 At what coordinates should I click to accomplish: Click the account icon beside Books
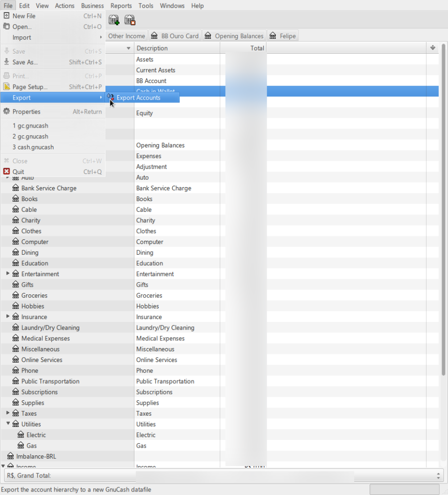15,199
